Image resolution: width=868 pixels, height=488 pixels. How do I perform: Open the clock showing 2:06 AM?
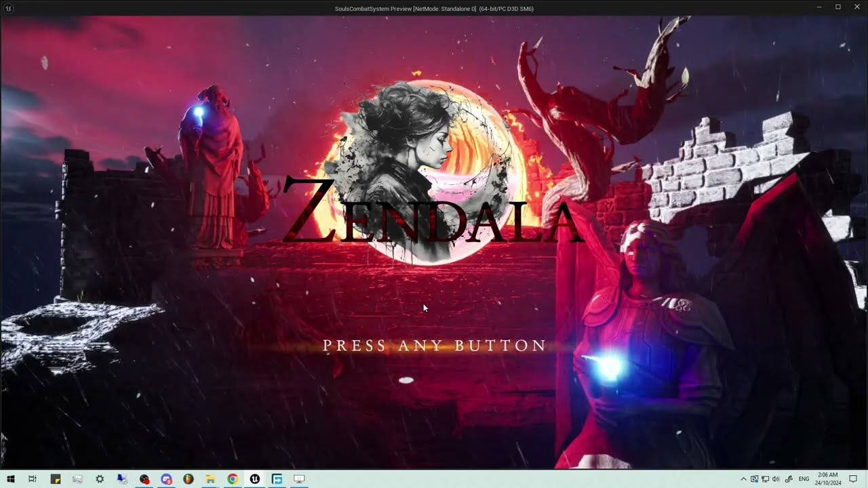point(829,479)
